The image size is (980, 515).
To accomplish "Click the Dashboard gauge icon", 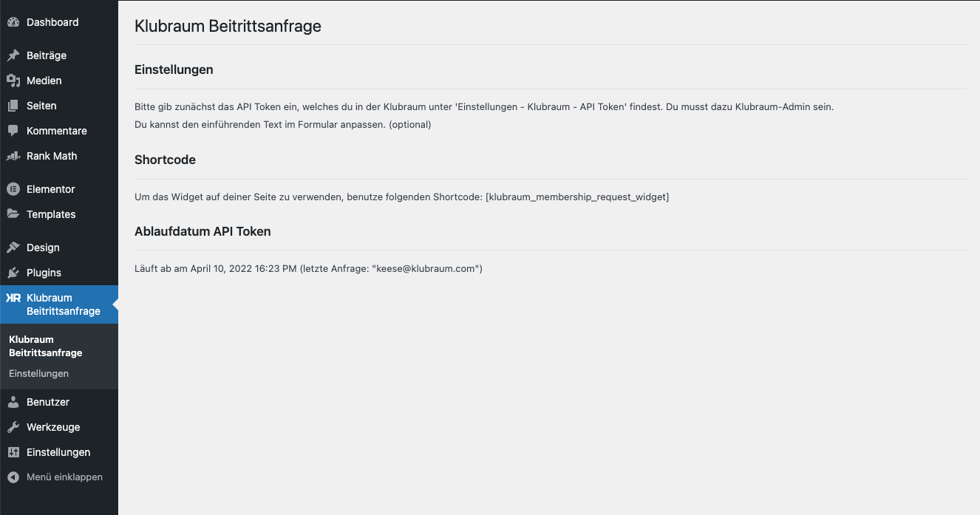I will click(x=13, y=22).
